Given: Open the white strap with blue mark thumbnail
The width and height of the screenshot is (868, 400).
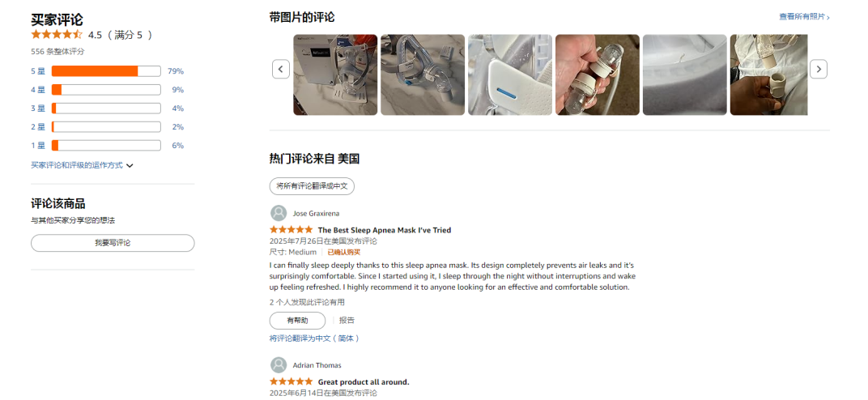Looking at the screenshot, I should click(510, 74).
